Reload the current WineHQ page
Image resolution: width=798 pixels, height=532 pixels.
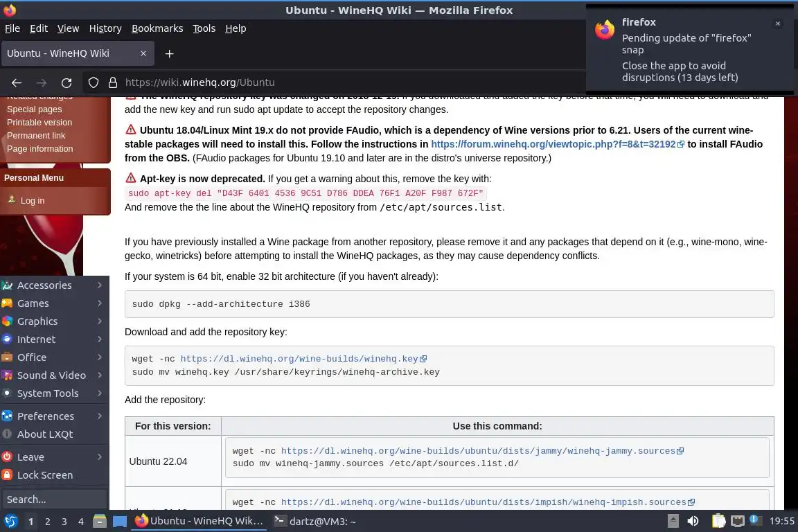click(x=66, y=82)
